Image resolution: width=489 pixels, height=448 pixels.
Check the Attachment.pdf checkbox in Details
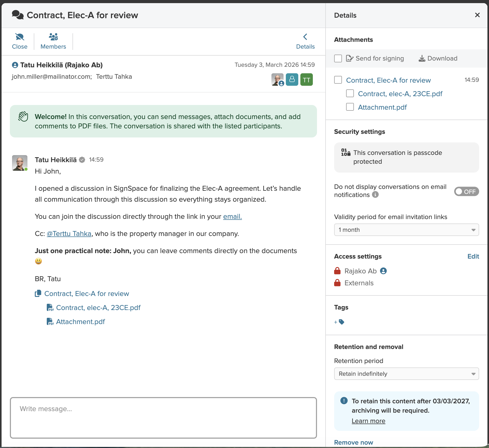click(350, 107)
